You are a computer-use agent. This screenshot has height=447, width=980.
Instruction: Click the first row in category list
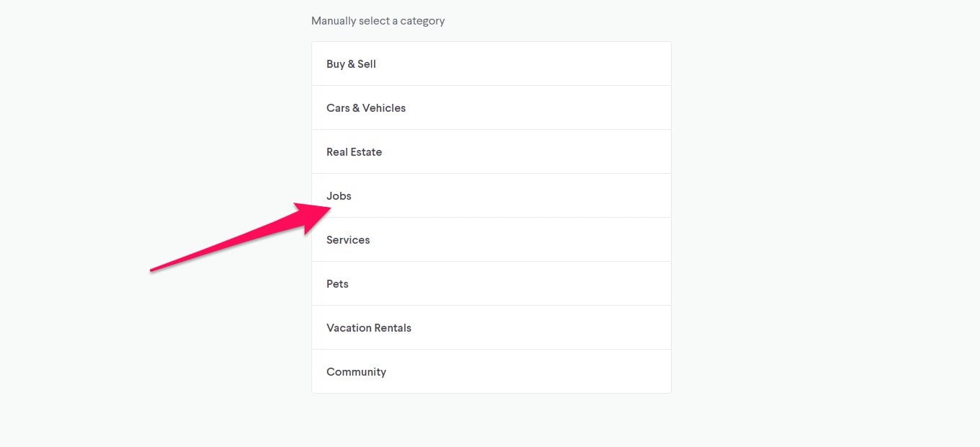[x=491, y=63]
